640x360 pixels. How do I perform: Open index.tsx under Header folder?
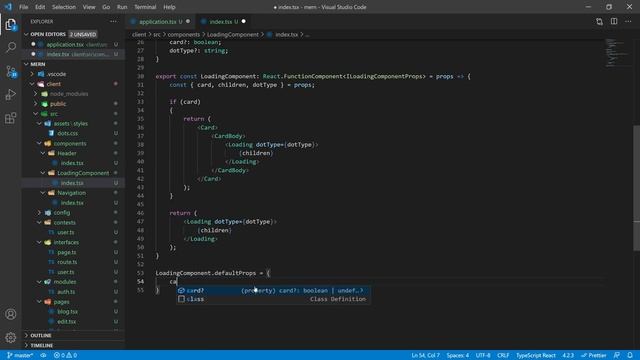[x=72, y=163]
